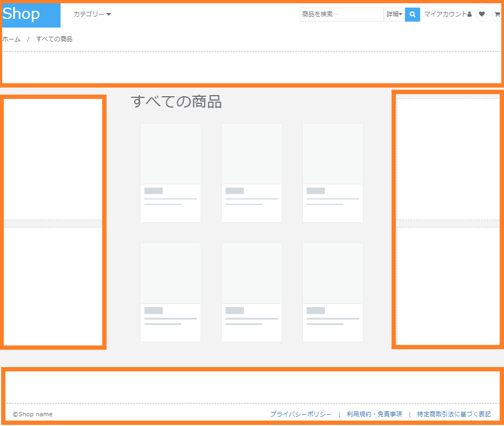Open the マイアカウント menu item
504x426 pixels.
pos(445,15)
